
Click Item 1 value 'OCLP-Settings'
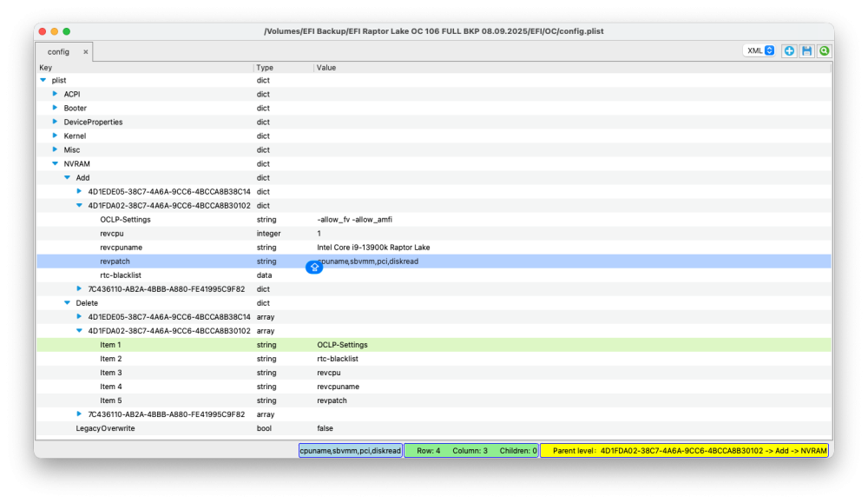[x=342, y=345]
